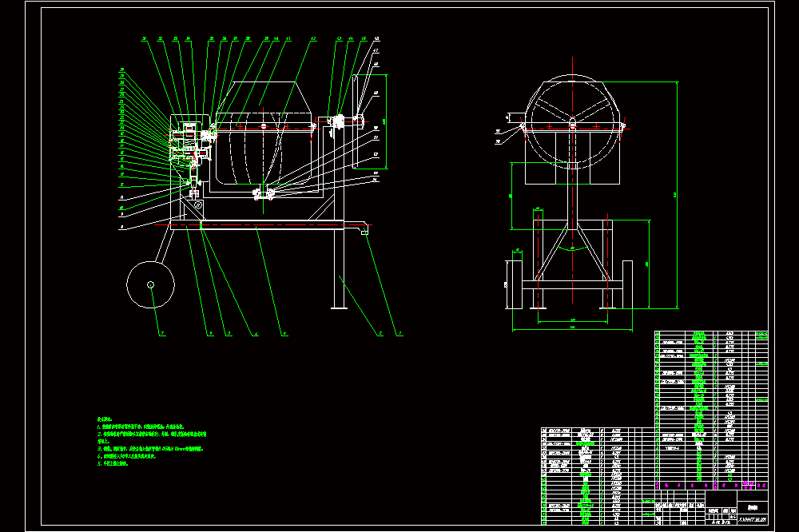
Task: Select the large wheel circle in side view
Action: (x=150, y=285)
